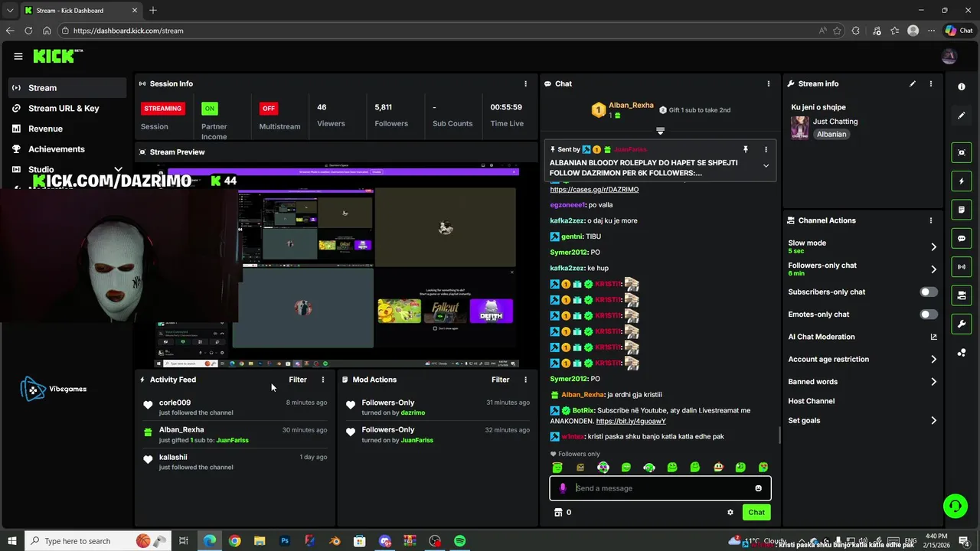Open pinned message three-dot options
980x551 pixels.
tap(766, 149)
